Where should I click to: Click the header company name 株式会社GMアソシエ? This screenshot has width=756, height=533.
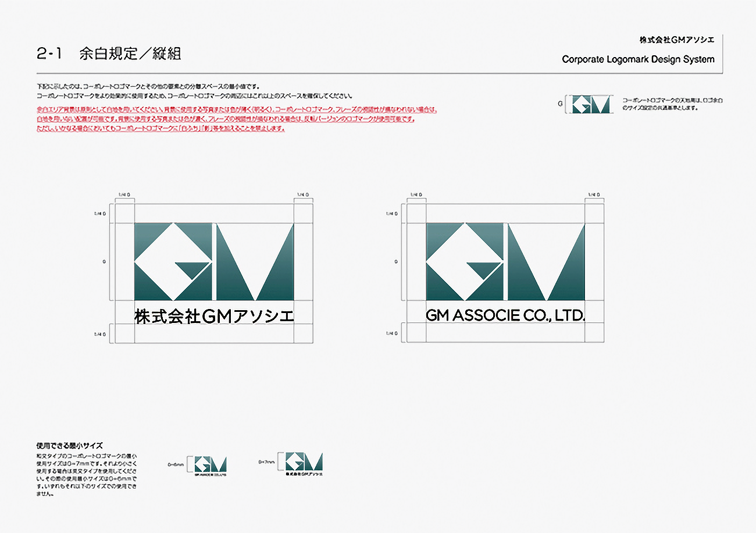677,40
